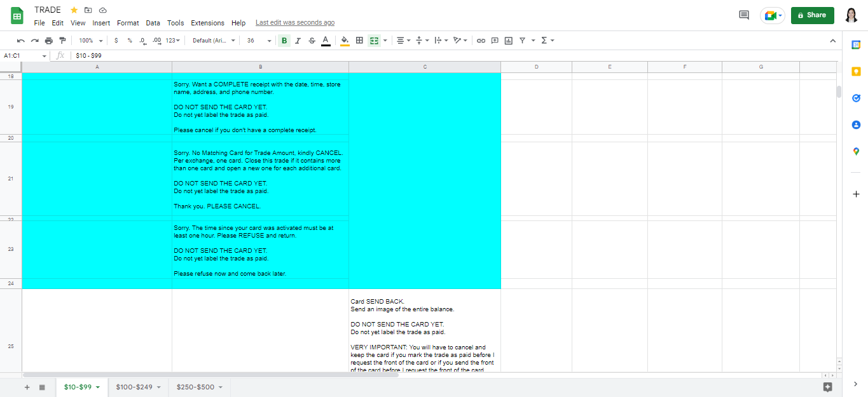Open font family Default (Arial) dropdown
This screenshot has height=397, width=868.
[214, 41]
